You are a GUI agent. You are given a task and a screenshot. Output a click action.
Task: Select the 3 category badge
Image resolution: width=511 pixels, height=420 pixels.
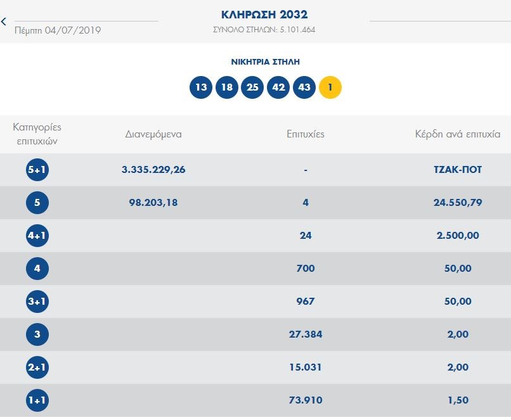pos(37,334)
